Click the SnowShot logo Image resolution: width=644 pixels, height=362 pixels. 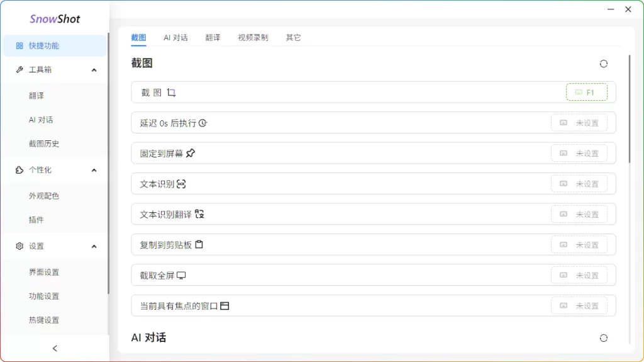(x=55, y=19)
